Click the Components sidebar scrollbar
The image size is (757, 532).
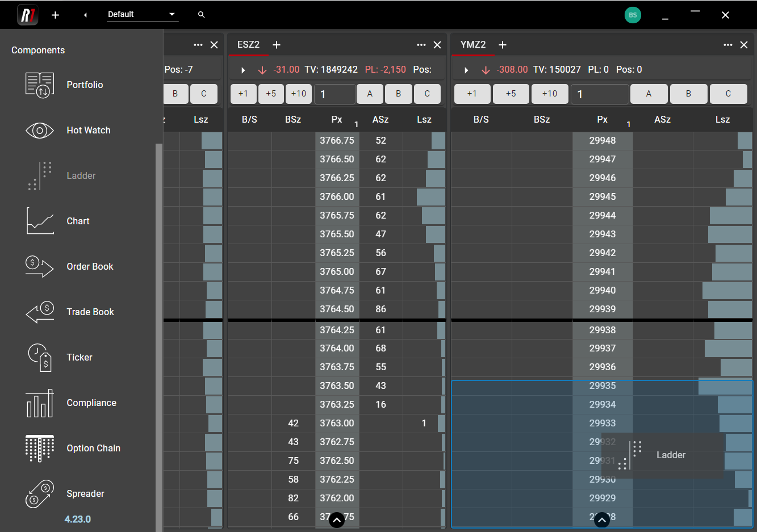[x=159, y=335]
